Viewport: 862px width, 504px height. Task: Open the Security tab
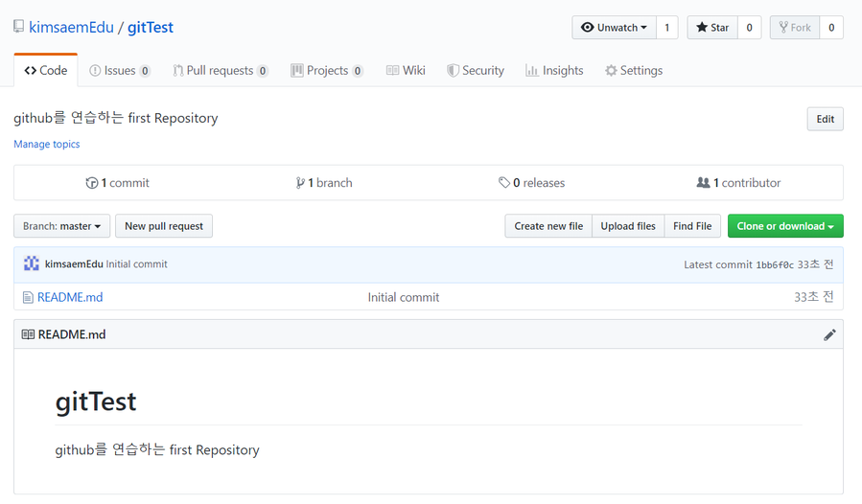[476, 70]
